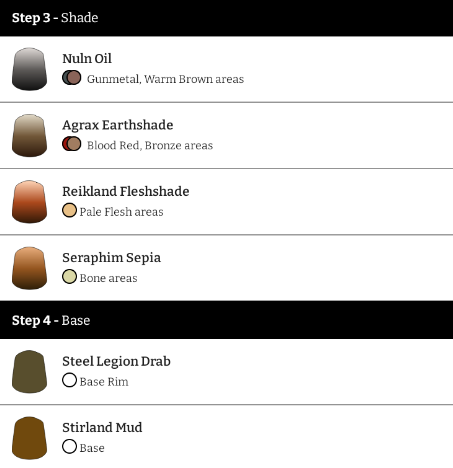
Task: Click the Step 3 - Shade header
Action: click(x=226, y=18)
